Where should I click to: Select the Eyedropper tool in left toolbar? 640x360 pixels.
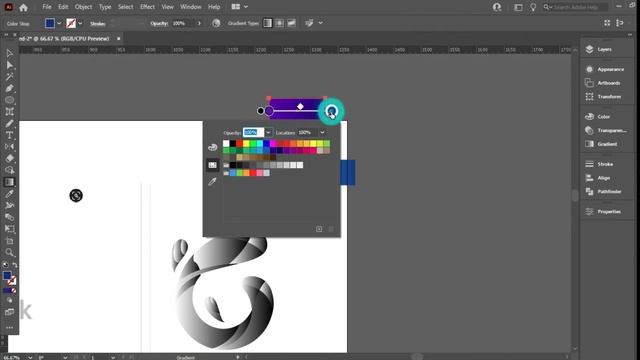click(9, 193)
